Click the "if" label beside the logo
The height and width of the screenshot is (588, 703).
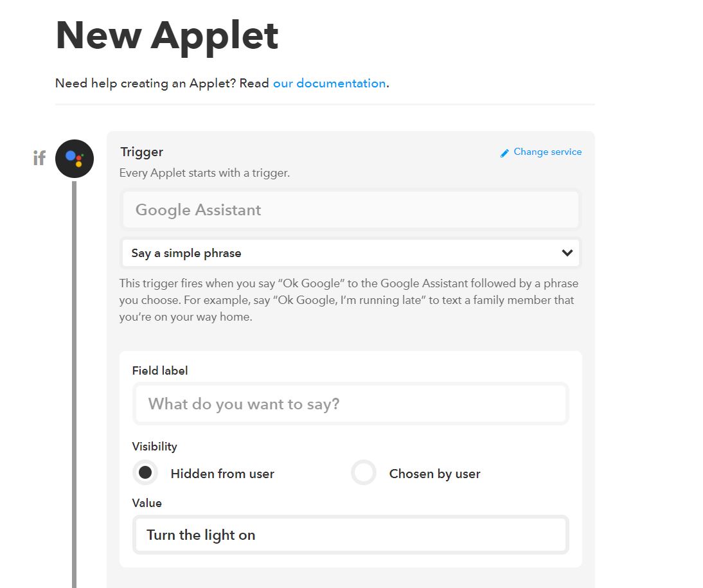[39, 158]
